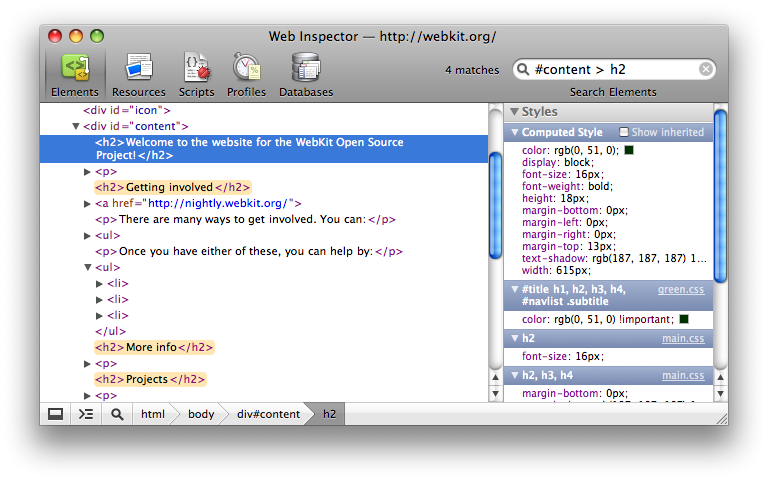Collapse the #title h1, h2, h3, h4 rule section
This screenshot has height=480, width=768.
515,289
